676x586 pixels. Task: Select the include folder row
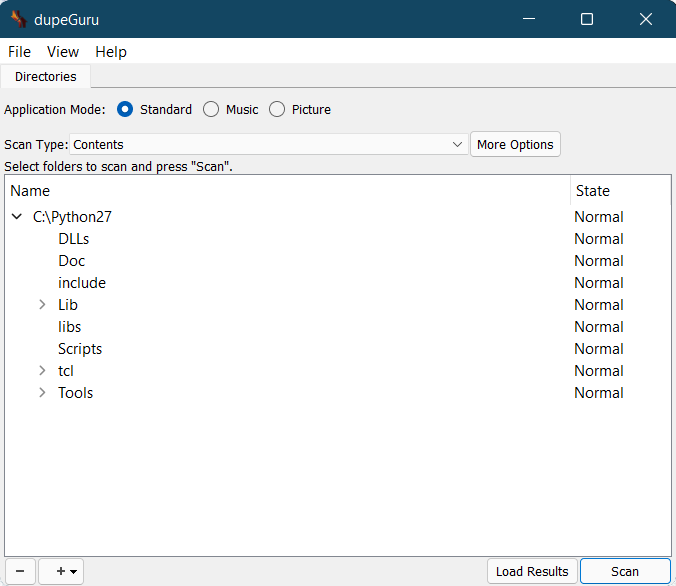point(338,283)
